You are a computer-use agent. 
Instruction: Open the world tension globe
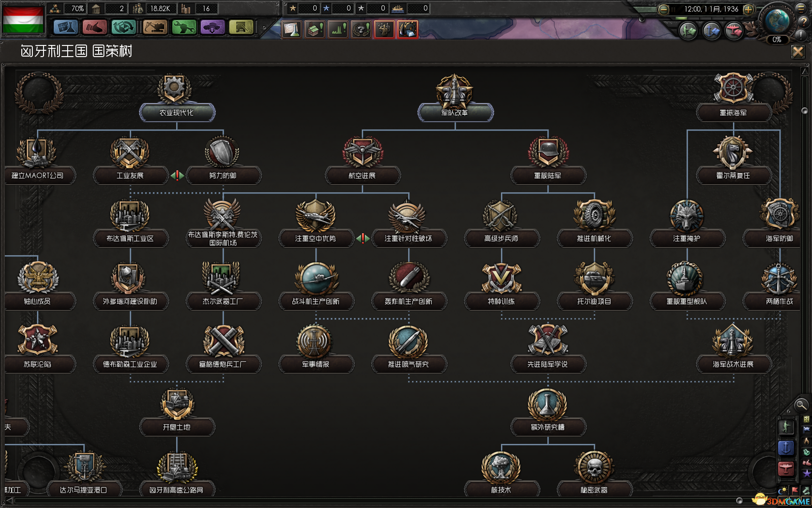click(776, 22)
